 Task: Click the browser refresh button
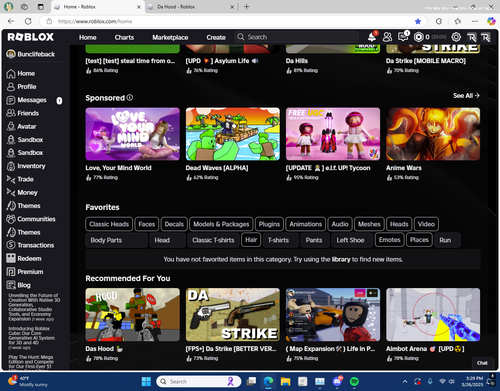coord(28,21)
